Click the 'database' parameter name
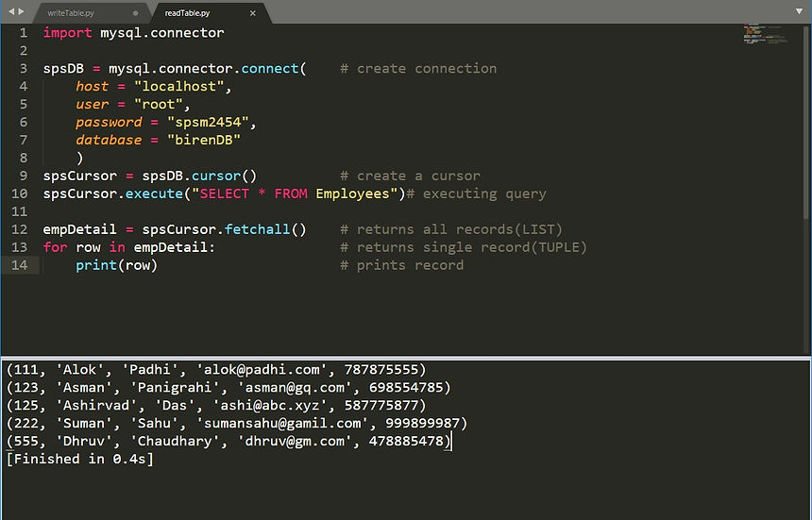This screenshot has height=520, width=812. [x=109, y=140]
